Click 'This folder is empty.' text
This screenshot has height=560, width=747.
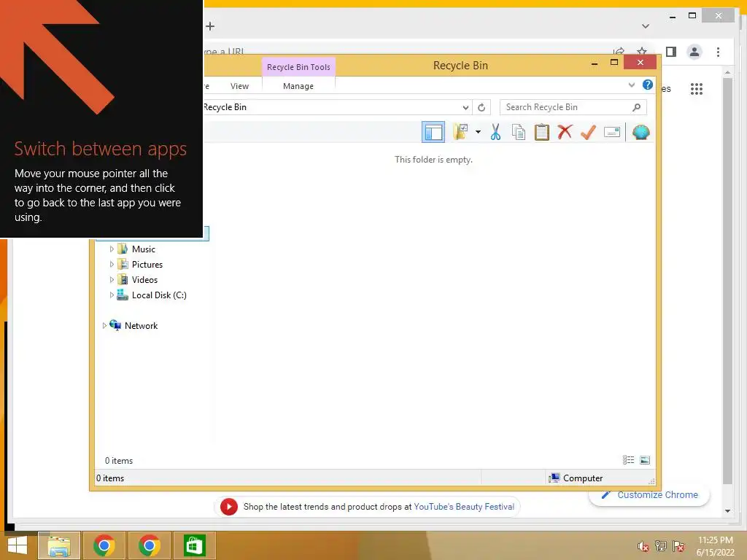pyautogui.click(x=433, y=160)
